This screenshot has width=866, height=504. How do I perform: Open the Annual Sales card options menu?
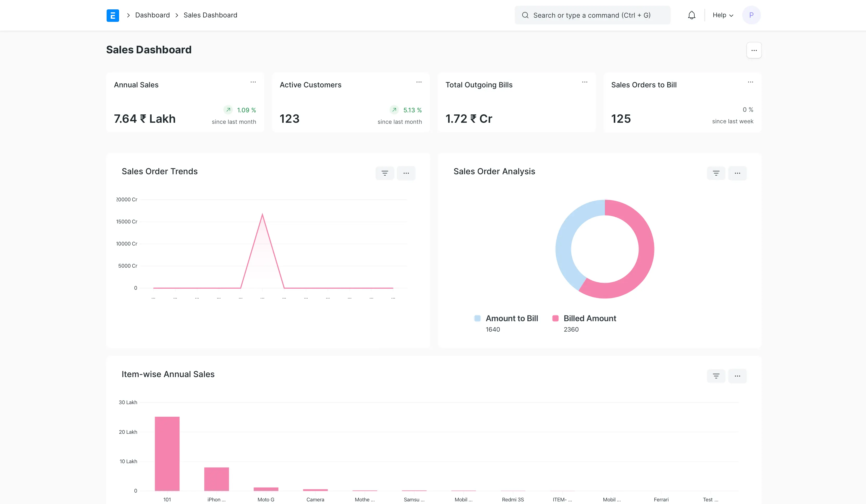tap(253, 82)
